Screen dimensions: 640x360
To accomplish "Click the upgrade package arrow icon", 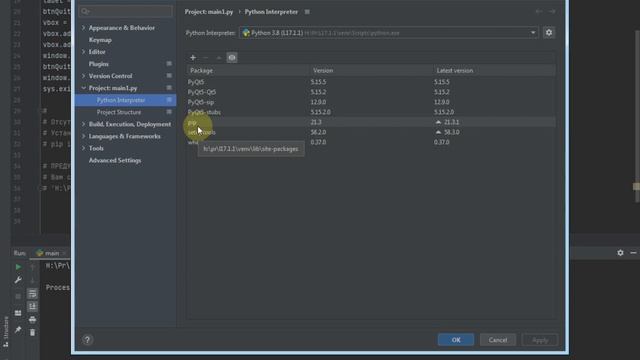I will 219,58.
